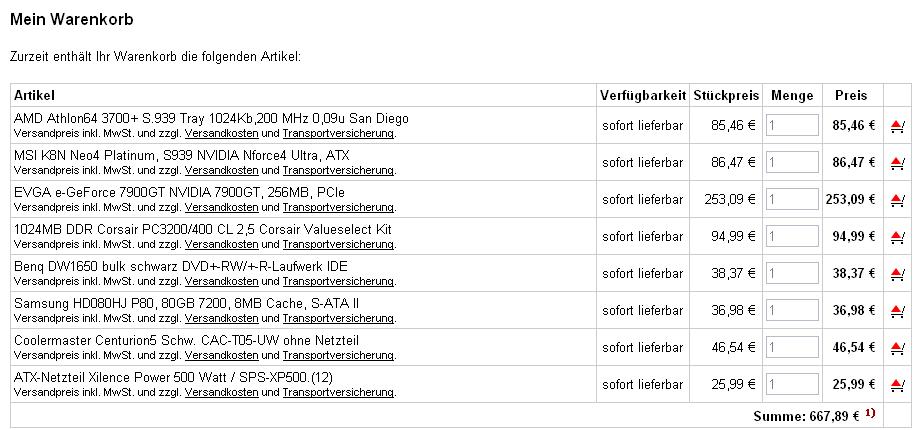Click Menge field of EVGA GeForce row
The image size is (921, 430).
792,200
